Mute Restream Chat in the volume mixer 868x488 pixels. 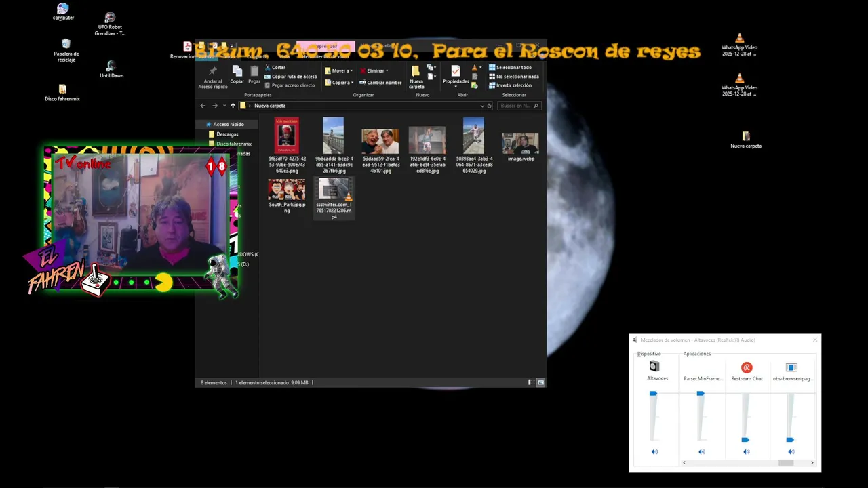[x=746, y=452]
